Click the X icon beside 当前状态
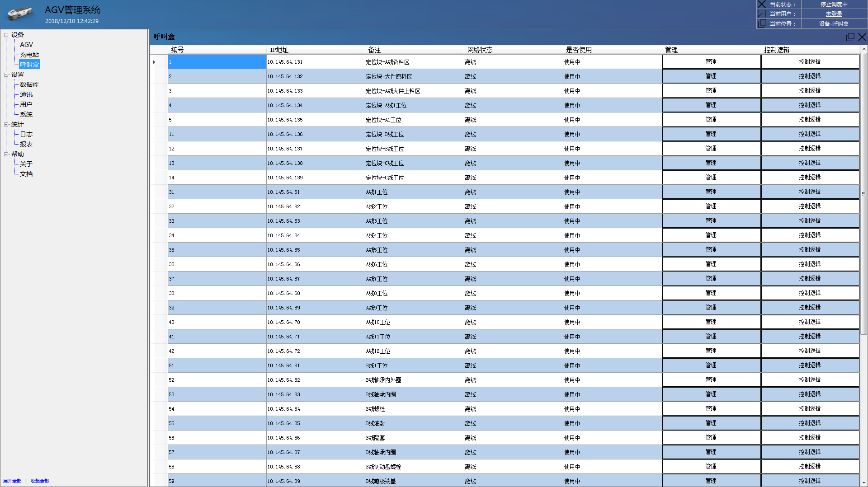Screen dimensions: 868x487 [762, 5]
